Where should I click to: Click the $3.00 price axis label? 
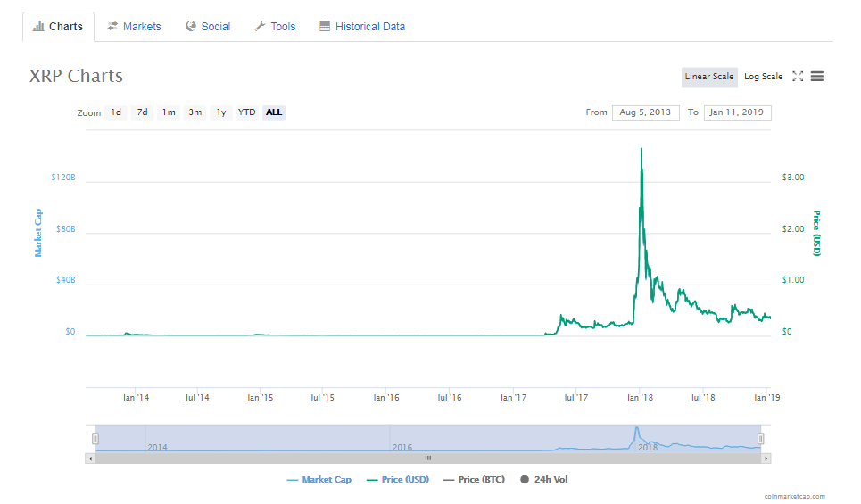(x=793, y=178)
